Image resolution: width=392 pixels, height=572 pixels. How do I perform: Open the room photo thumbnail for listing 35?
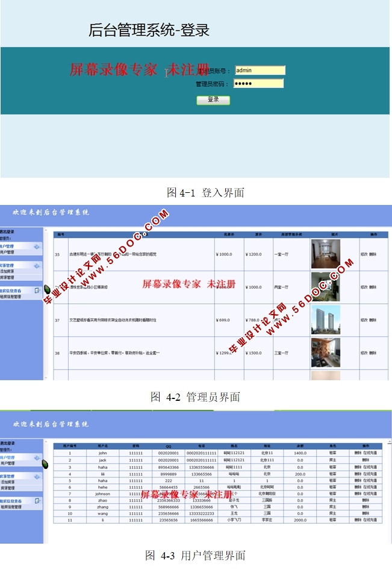point(325,254)
